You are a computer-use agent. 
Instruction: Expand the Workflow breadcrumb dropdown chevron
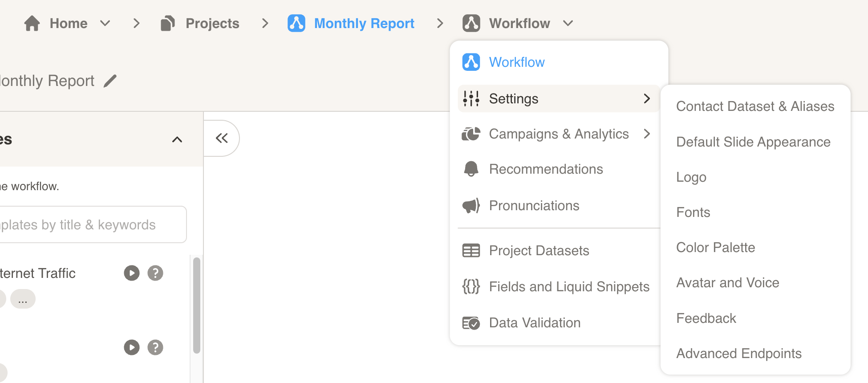click(568, 23)
